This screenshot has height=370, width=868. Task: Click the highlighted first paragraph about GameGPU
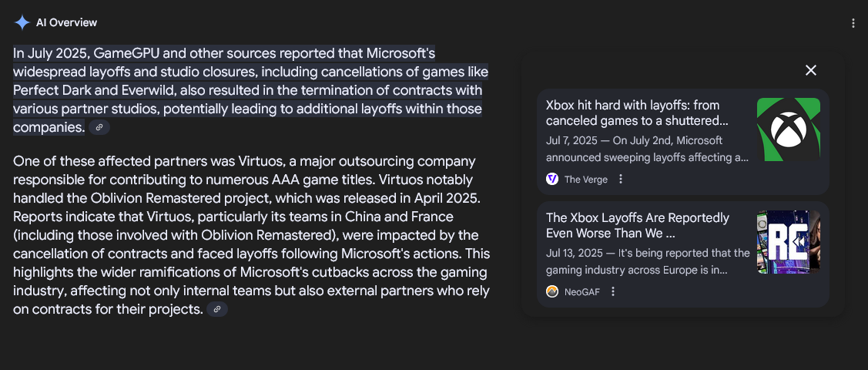251,90
